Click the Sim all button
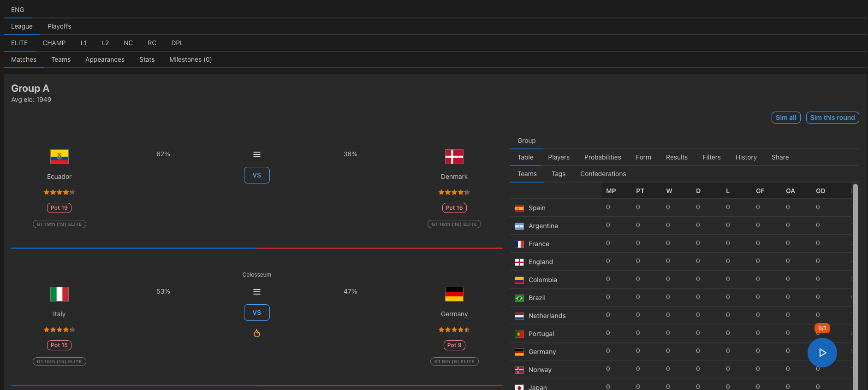 click(x=786, y=118)
